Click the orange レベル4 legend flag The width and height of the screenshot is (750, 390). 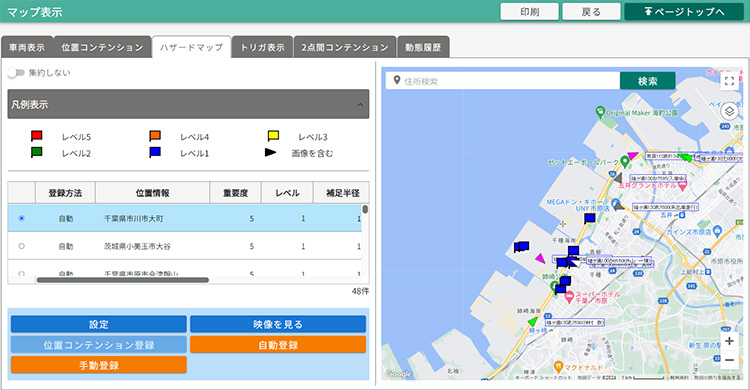[154, 136]
